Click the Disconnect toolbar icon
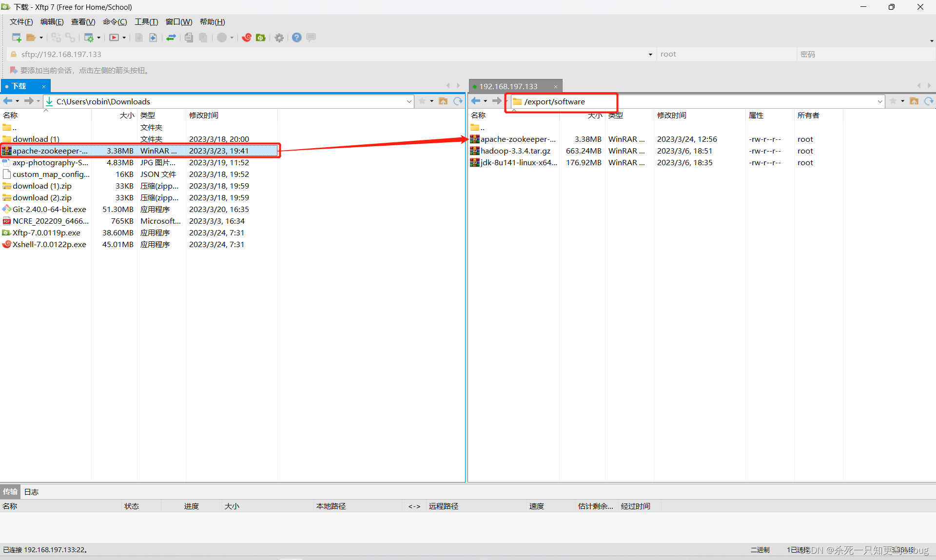 71,38
